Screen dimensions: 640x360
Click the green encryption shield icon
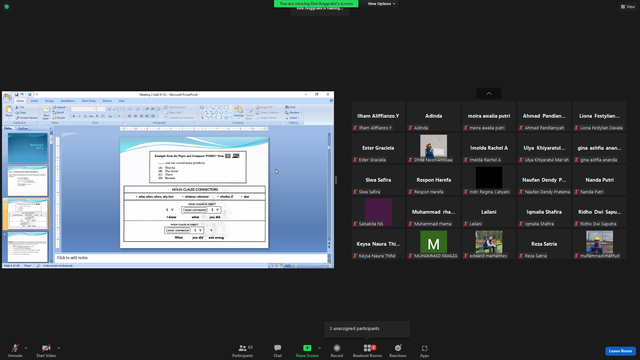tap(7, 7)
